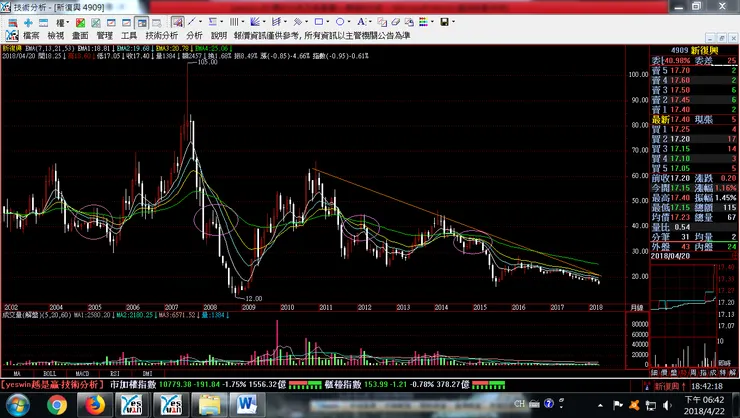Click the 周 period button

click(x=693, y=373)
